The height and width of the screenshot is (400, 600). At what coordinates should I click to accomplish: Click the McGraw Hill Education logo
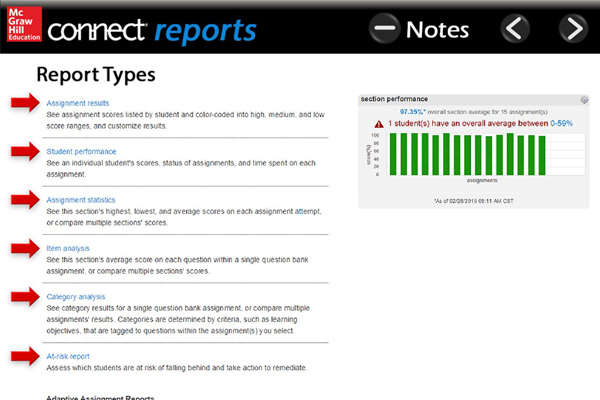(24, 24)
